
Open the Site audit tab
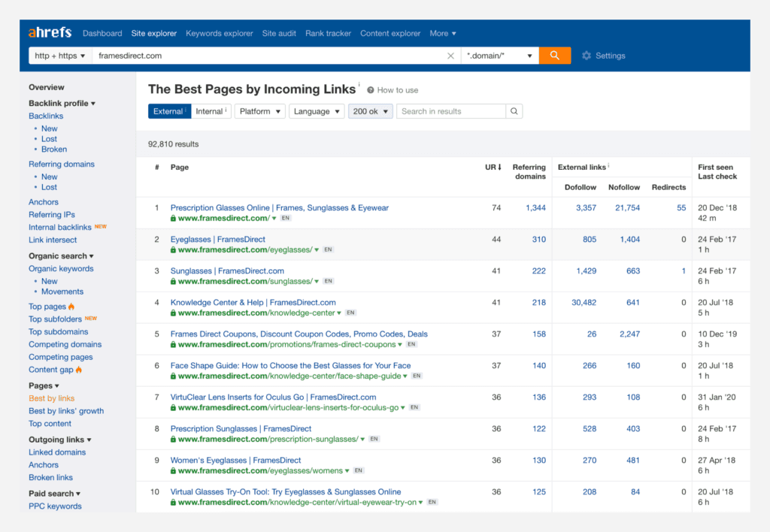click(x=279, y=33)
